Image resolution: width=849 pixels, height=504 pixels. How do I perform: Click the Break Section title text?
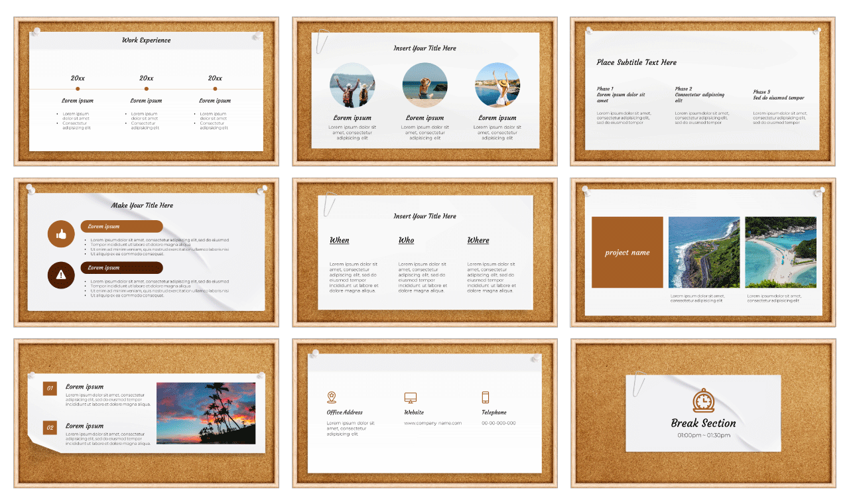click(703, 423)
